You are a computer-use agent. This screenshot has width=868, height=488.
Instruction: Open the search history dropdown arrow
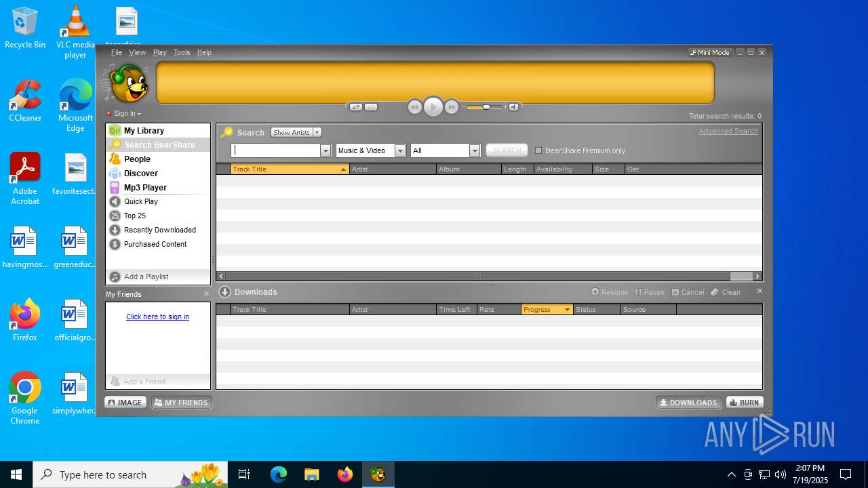325,150
